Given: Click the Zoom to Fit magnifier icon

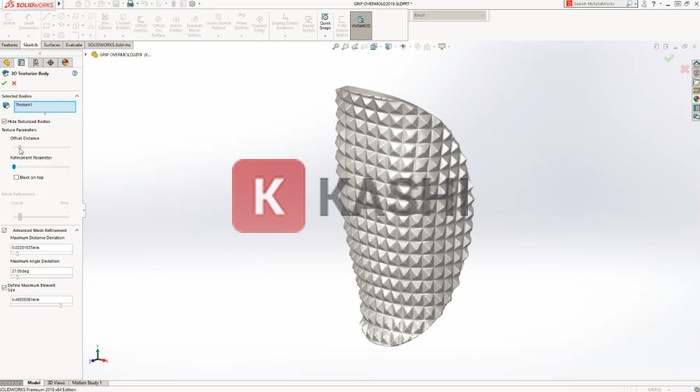Looking at the screenshot, I should (x=336, y=46).
